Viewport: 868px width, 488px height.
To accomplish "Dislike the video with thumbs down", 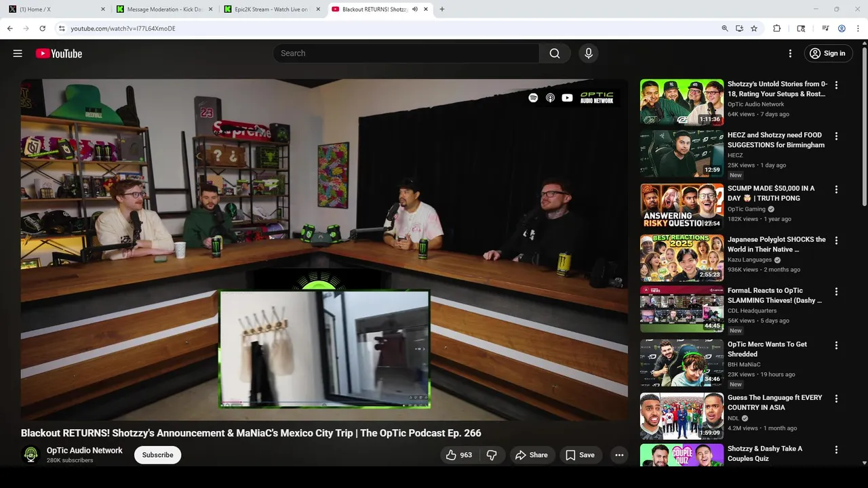I will click(x=492, y=455).
